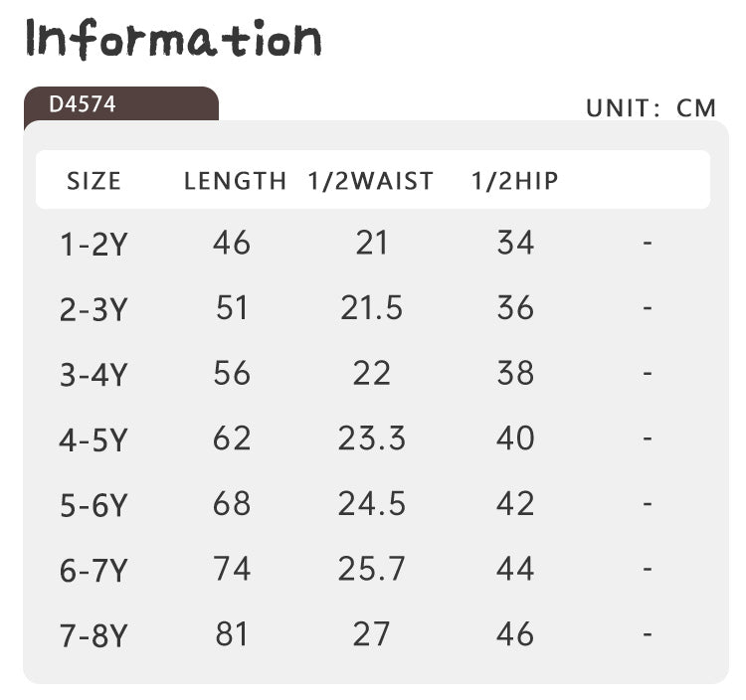
Task: Click the 3-4Y size row label
Action: (93, 375)
